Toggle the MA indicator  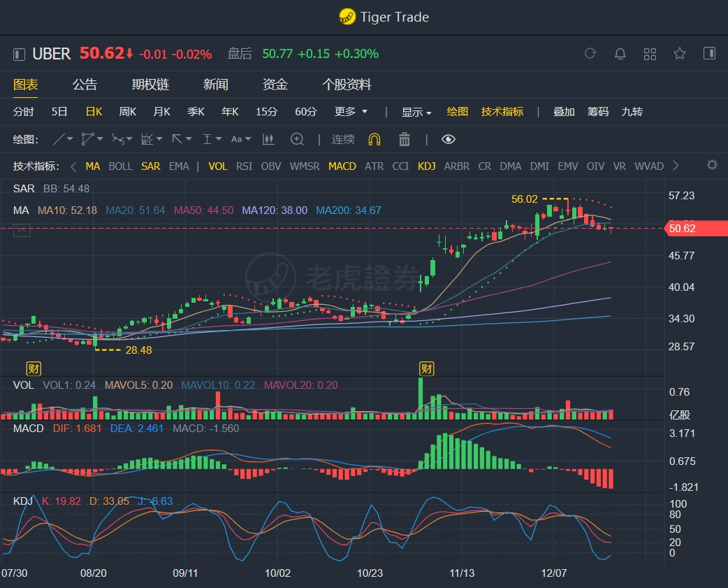pyautogui.click(x=93, y=166)
